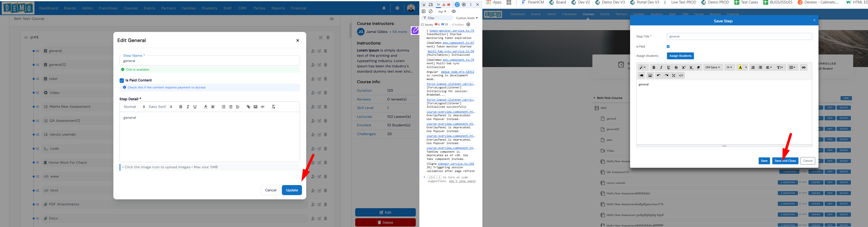Click the Save And Close button
Image resolution: width=868 pixels, height=227 pixels.
[785, 161]
